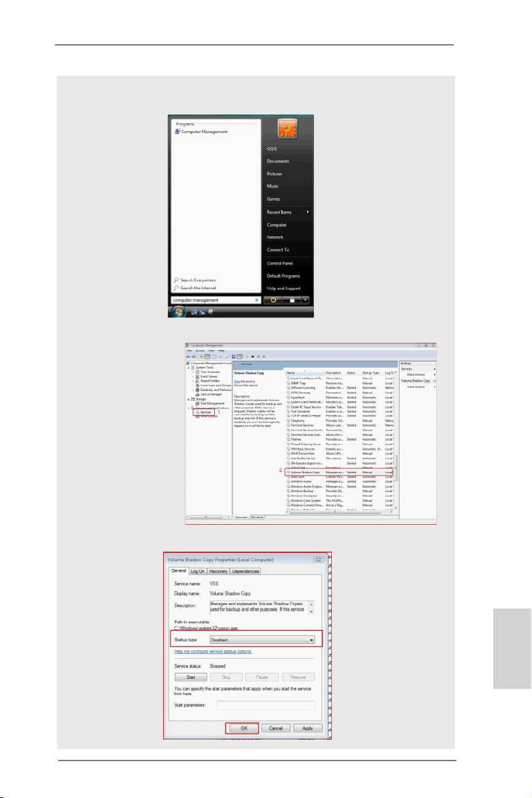Click the power button icon in Start menu
Viewport: 532px width, 798px height.
(x=274, y=301)
